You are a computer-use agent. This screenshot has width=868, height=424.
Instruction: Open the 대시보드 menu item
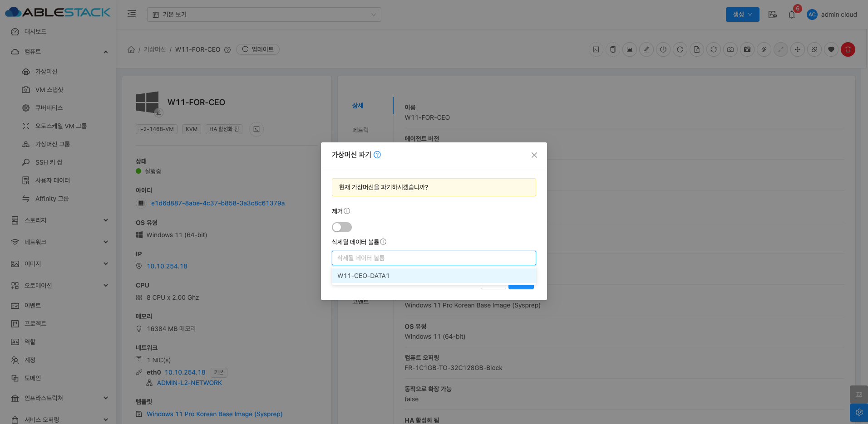pos(35,32)
